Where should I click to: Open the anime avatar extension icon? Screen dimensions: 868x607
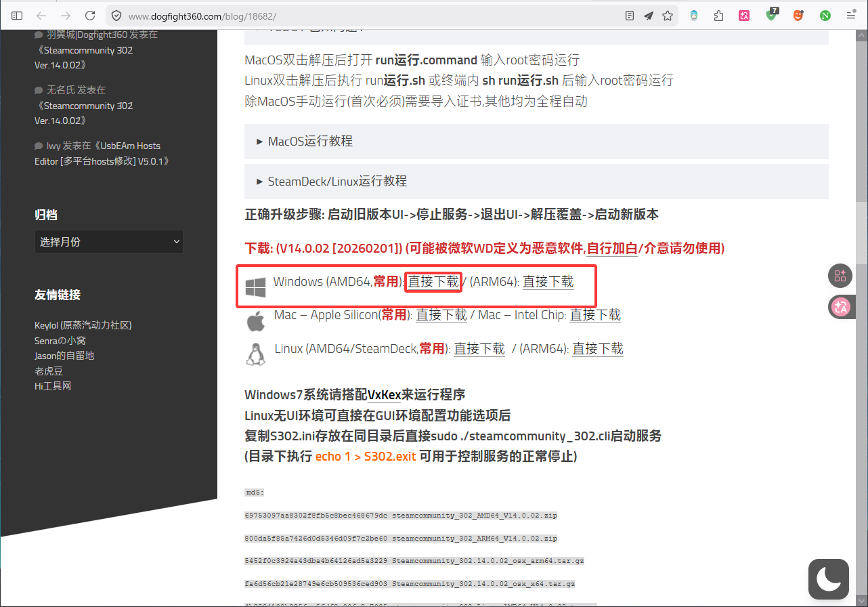[694, 16]
